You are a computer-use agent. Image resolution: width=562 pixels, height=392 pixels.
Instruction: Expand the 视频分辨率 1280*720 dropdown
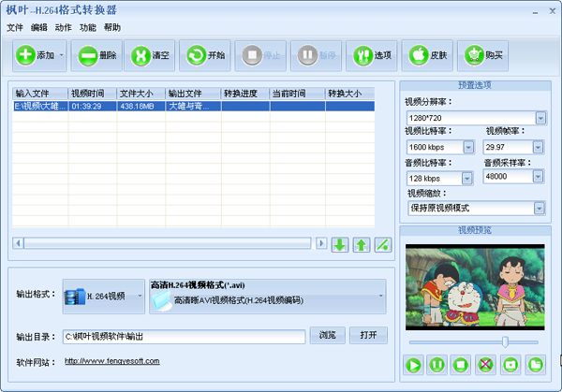click(540, 118)
